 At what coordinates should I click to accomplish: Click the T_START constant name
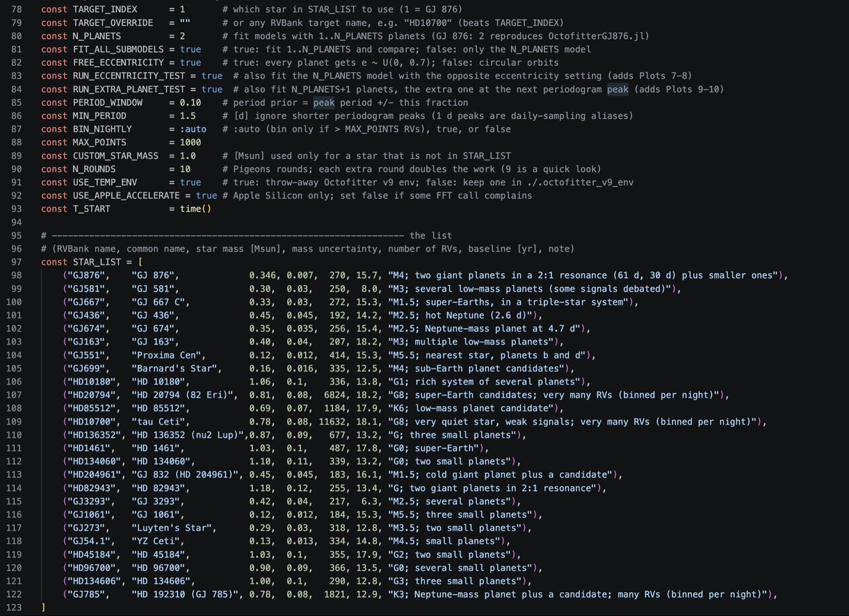(92, 209)
